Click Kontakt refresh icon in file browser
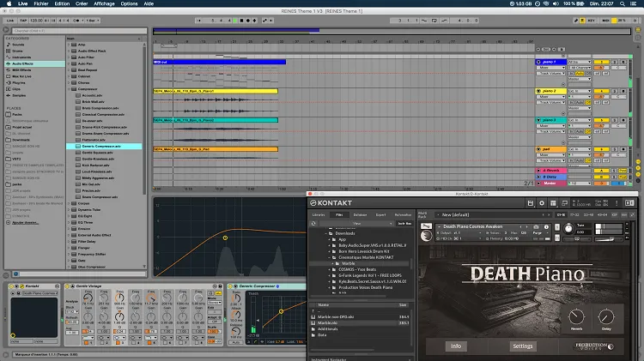 coord(313,224)
